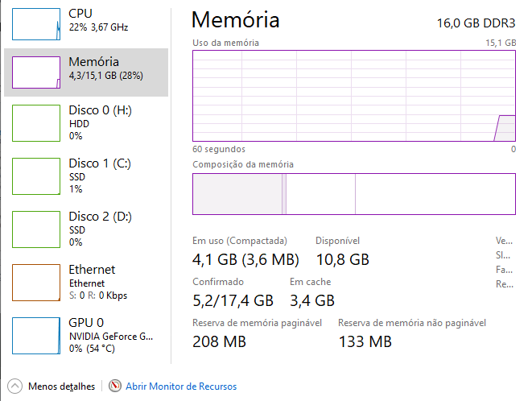Screen dimensions: 532x401
Task: Select the Memória 4,3/15,1 GB entry
Action: (x=86, y=72)
